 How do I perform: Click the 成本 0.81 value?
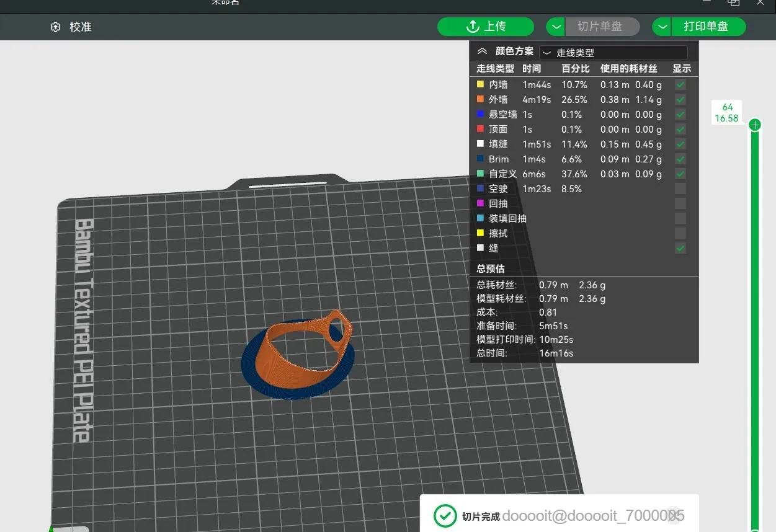click(x=548, y=312)
